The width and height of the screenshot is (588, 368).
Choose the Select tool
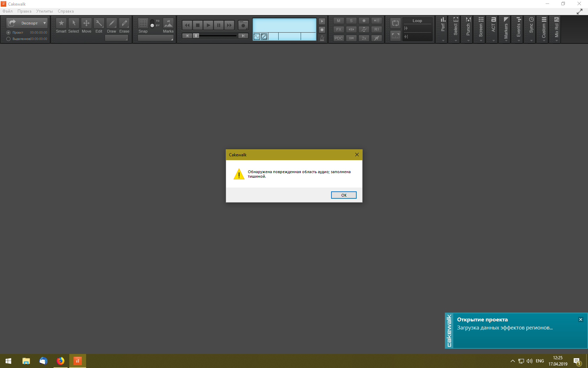tap(73, 23)
